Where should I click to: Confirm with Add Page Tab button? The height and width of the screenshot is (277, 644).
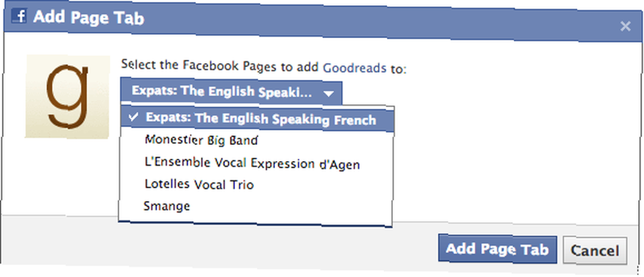(497, 249)
